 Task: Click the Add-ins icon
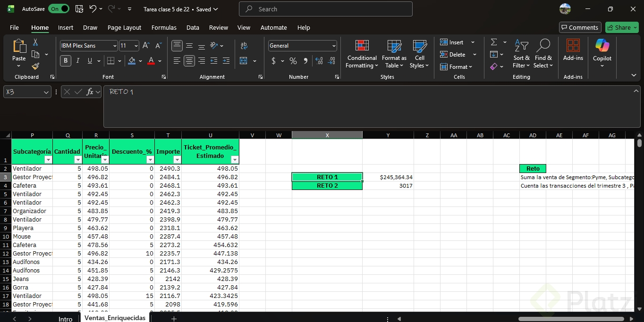(x=573, y=50)
